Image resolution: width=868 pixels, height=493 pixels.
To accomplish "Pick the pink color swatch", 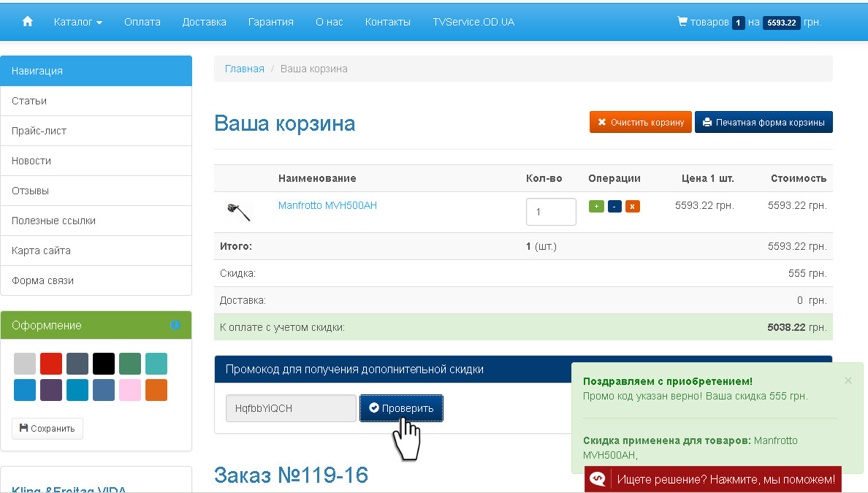I will (130, 390).
